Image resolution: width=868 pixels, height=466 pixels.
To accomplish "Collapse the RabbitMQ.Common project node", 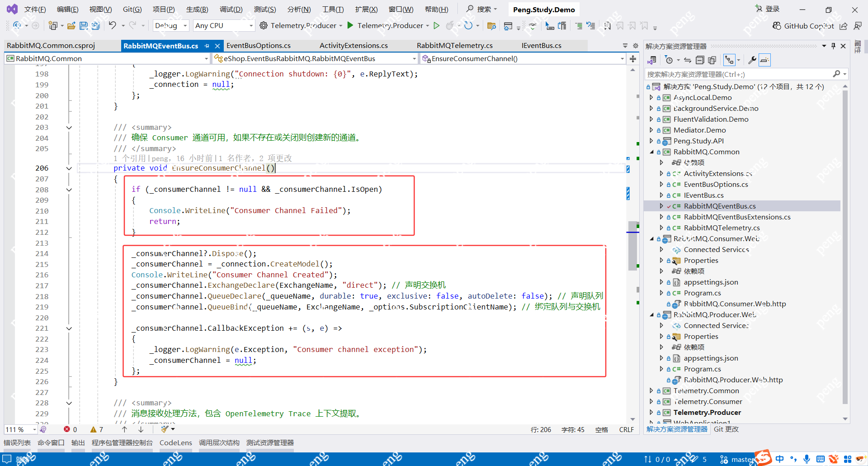I will click(x=651, y=152).
